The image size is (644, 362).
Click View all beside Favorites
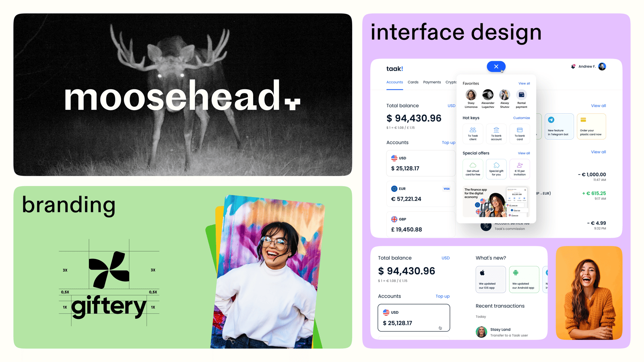[x=524, y=84]
